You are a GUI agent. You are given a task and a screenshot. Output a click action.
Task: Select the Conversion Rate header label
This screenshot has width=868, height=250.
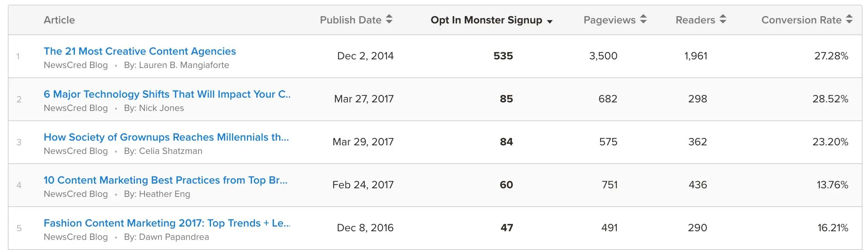tap(801, 20)
